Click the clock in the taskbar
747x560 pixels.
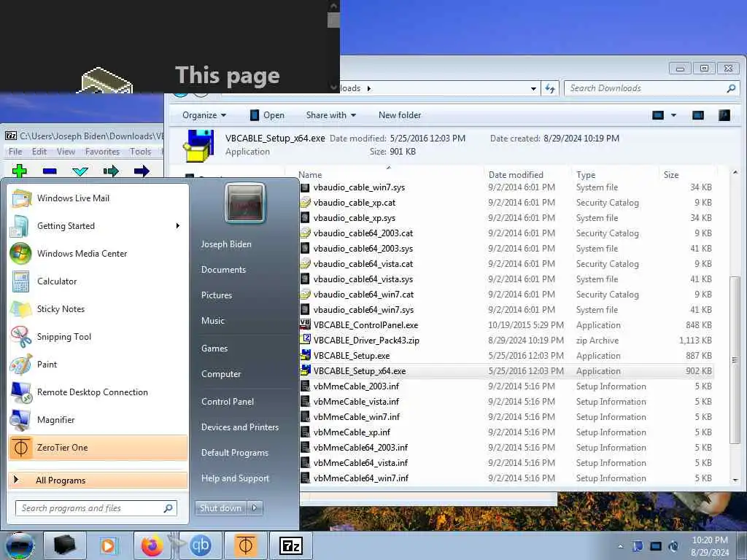point(710,546)
